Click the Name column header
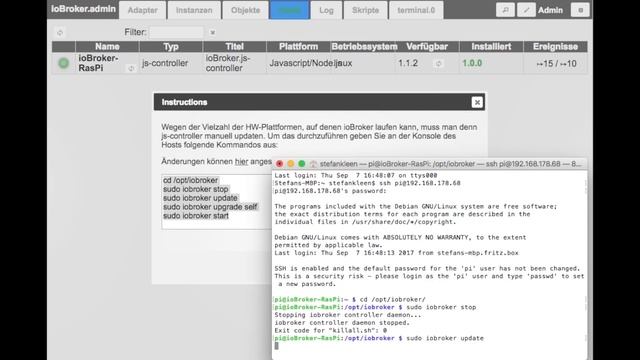 (107, 47)
